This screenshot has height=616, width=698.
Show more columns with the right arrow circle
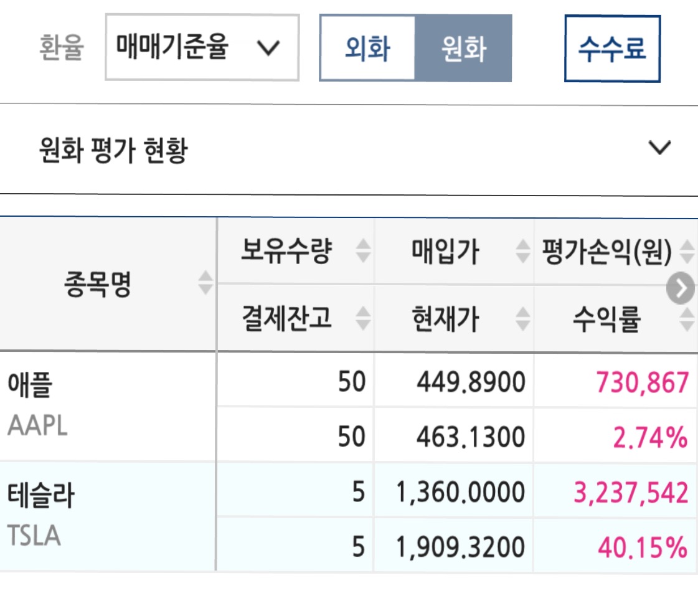[x=680, y=288]
